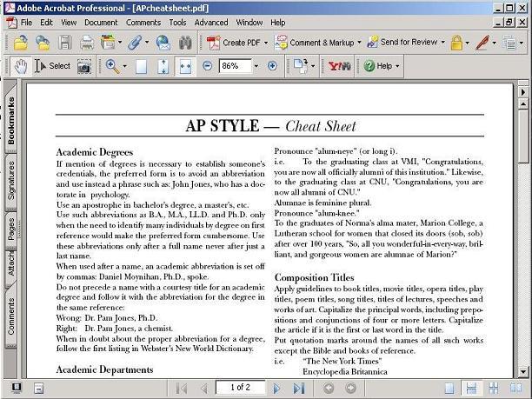This screenshot has width=532, height=399.
Task: Switch to Facing pages layout
Action: pos(516,389)
